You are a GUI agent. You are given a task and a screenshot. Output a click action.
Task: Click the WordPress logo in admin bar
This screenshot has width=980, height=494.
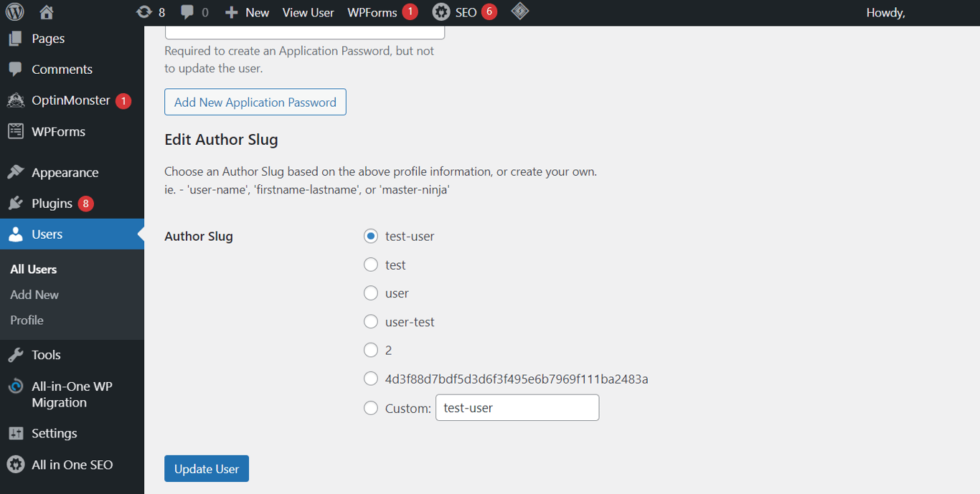[x=14, y=11]
